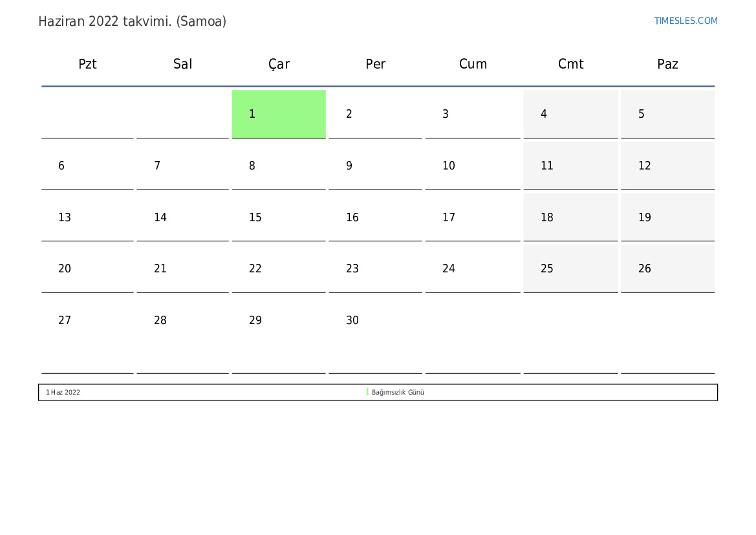Screen dimensions: 756x535
Task: Select the Çar weekday column header
Action: (279, 64)
